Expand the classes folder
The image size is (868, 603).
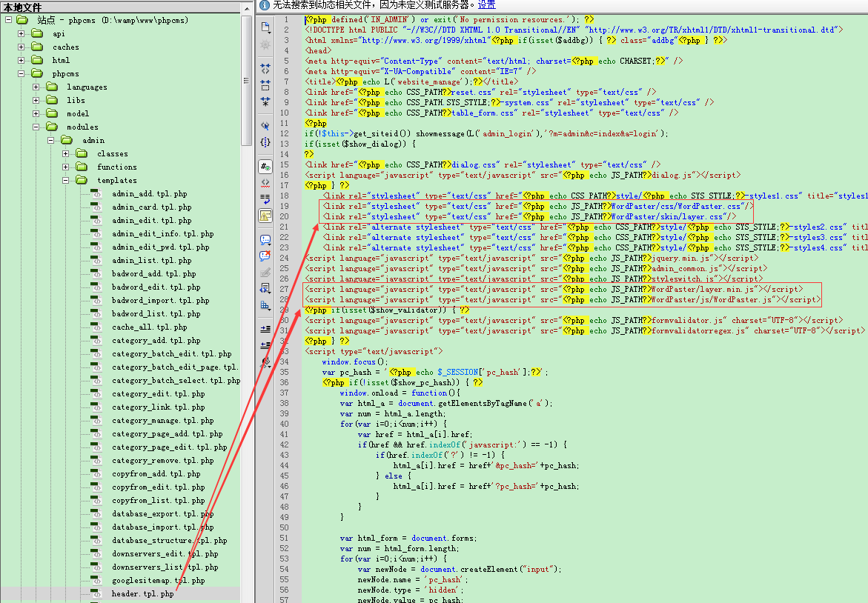point(66,154)
